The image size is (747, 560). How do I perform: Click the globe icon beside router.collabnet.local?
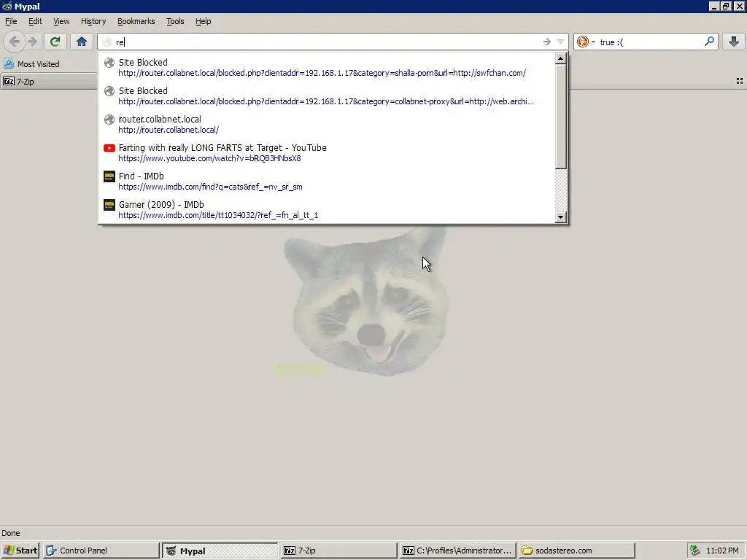[x=109, y=120]
